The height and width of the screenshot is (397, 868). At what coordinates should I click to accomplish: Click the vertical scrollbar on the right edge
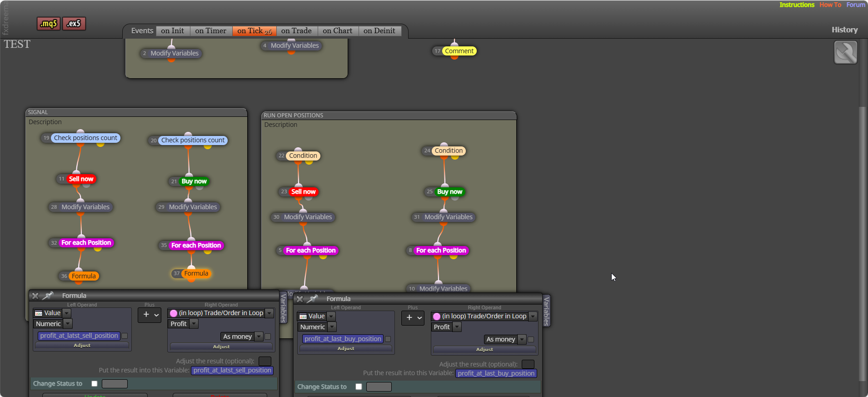click(x=863, y=243)
